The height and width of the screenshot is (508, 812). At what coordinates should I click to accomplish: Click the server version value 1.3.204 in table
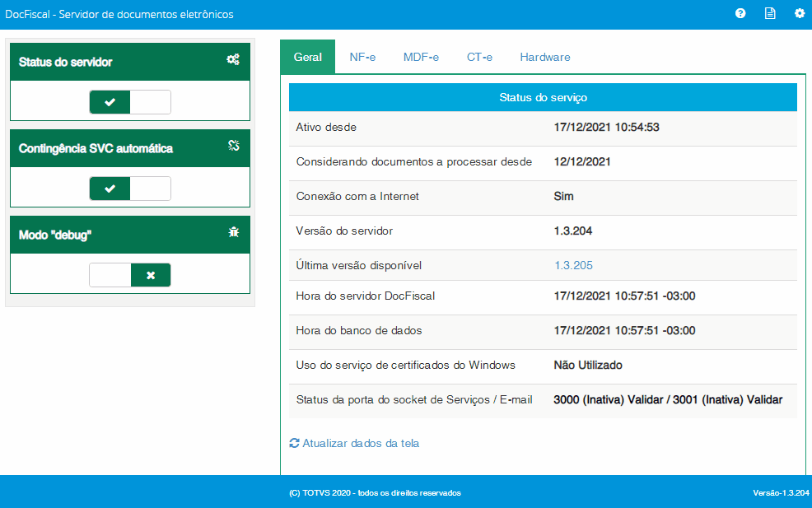coord(572,231)
